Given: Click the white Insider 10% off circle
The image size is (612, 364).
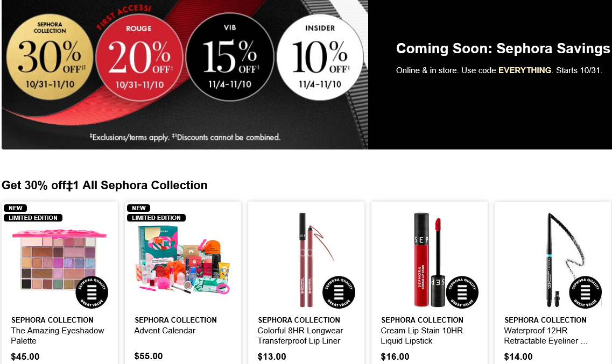Looking at the screenshot, I should (320, 57).
